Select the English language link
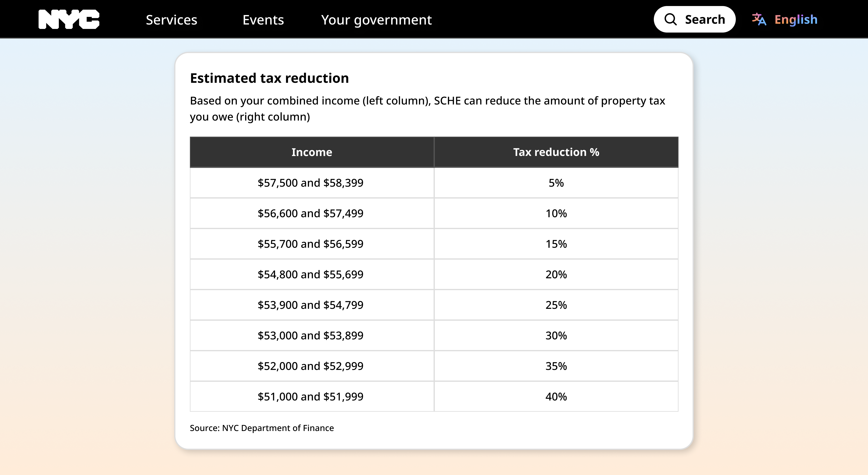Viewport: 868px width, 475px height. (x=795, y=19)
